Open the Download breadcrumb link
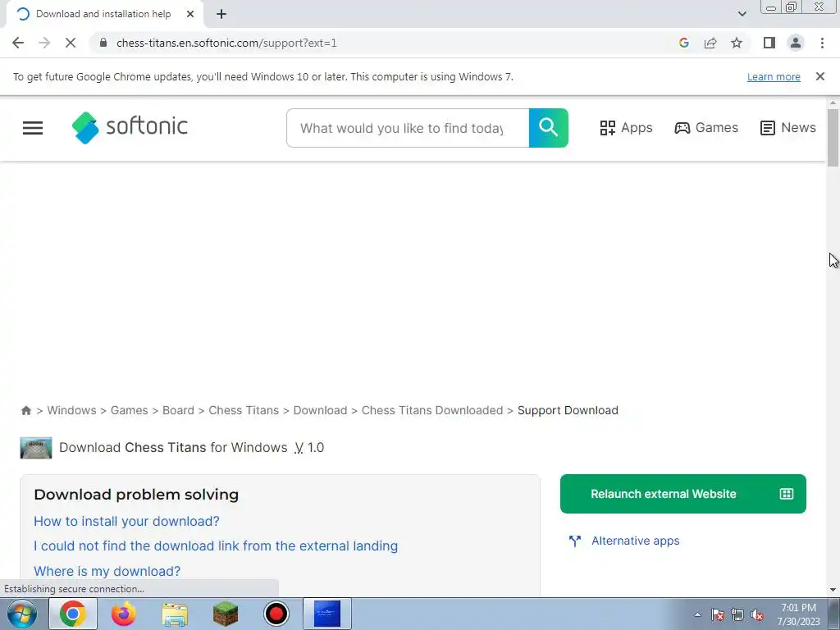This screenshot has width=840, height=630. coord(321,410)
